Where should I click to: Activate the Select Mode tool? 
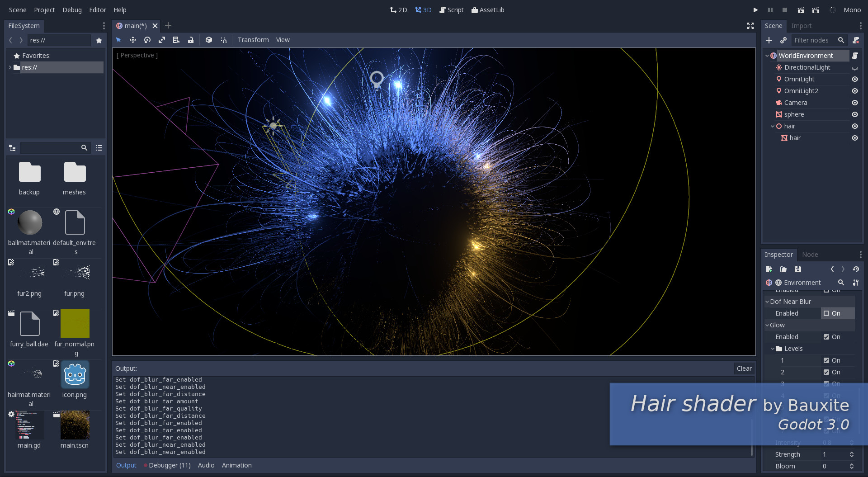tap(118, 40)
